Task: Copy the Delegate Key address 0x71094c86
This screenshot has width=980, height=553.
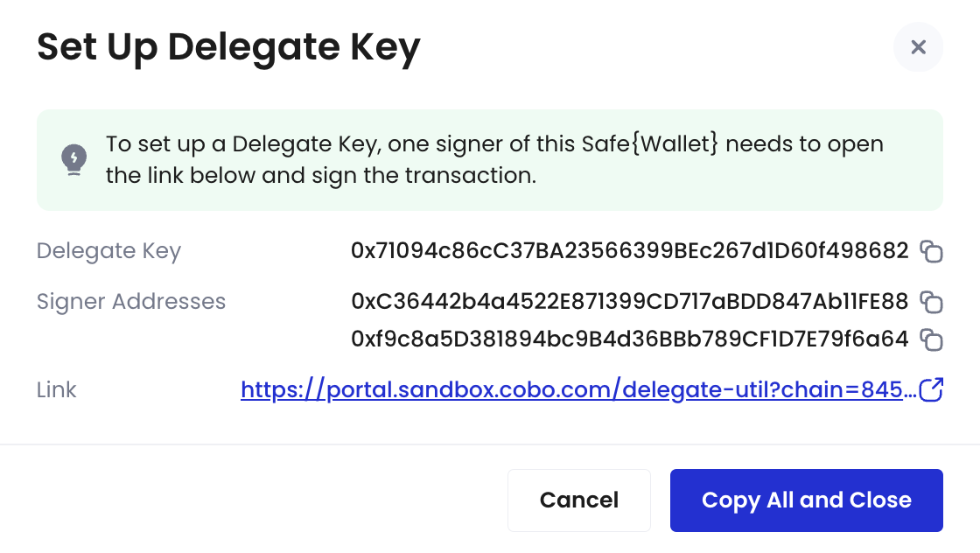Action: pyautogui.click(x=931, y=251)
